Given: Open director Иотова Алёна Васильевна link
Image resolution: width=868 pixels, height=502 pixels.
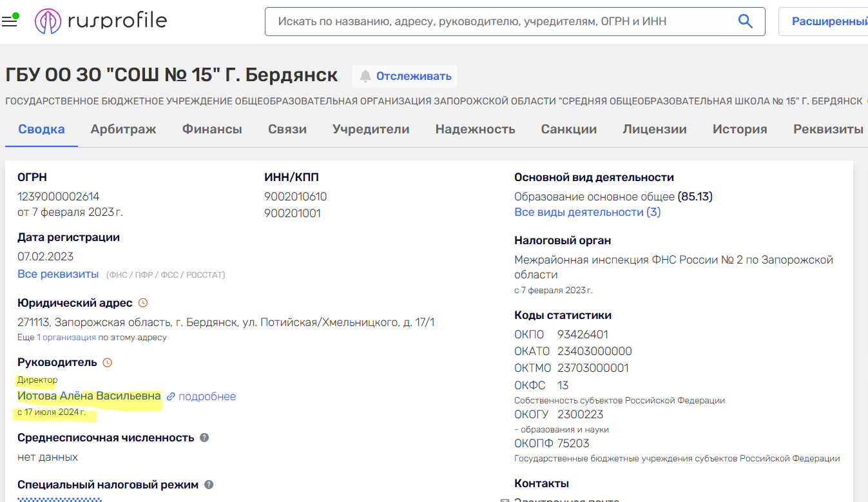Looking at the screenshot, I should pyautogui.click(x=89, y=396).
